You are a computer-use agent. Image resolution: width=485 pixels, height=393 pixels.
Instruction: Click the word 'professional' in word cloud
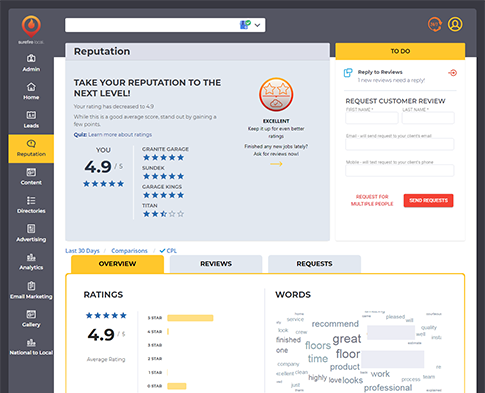point(388,388)
